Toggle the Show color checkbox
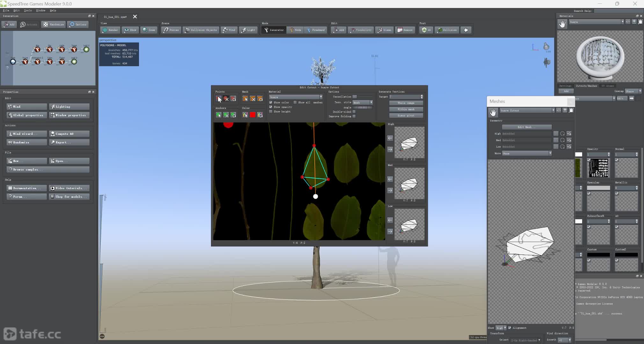 click(271, 103)
